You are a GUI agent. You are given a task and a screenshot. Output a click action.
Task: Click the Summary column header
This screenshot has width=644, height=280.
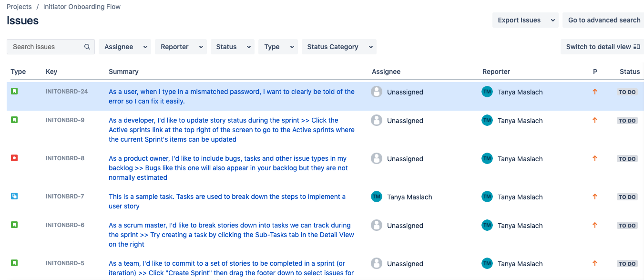tap(123, 72)
